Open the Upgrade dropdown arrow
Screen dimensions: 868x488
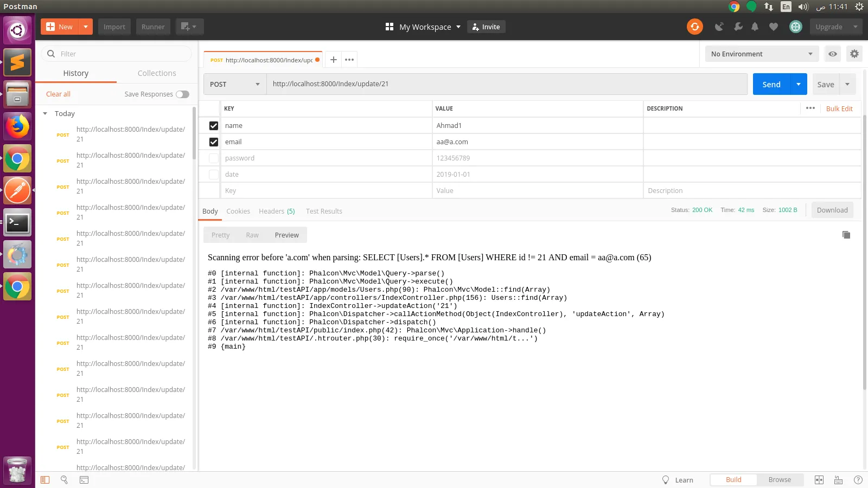click(856, 27)
